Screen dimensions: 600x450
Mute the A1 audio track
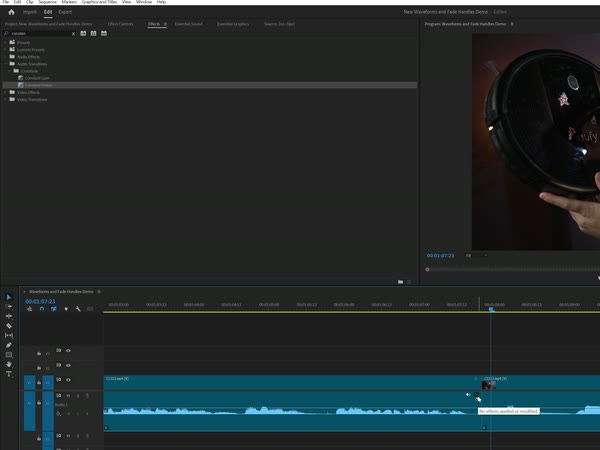coord(68,396)
